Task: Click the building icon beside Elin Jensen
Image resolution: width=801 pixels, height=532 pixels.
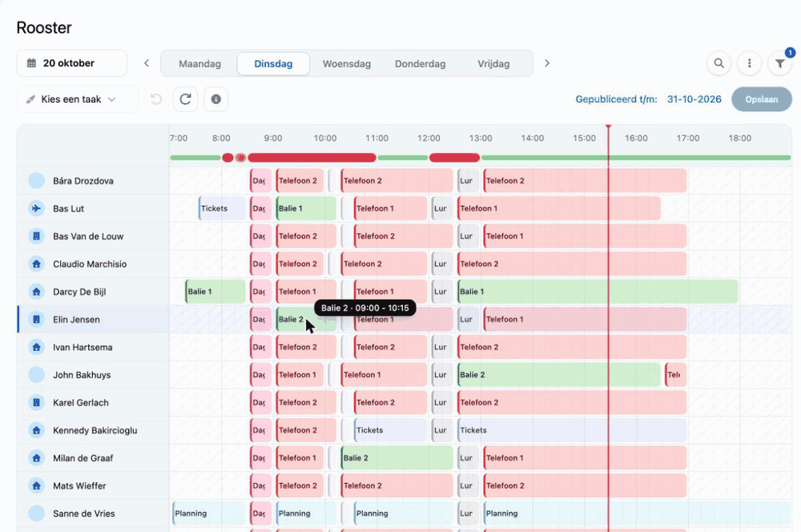Action: tap(36, 320)
